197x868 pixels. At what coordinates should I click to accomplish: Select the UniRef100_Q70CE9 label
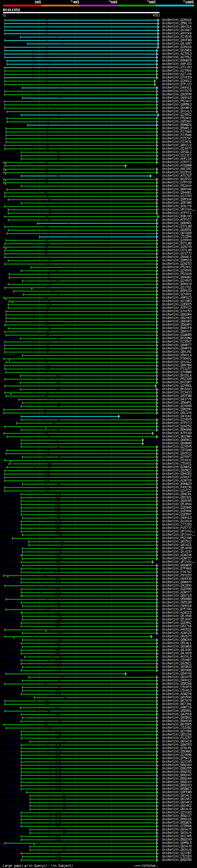pos(177,78)
